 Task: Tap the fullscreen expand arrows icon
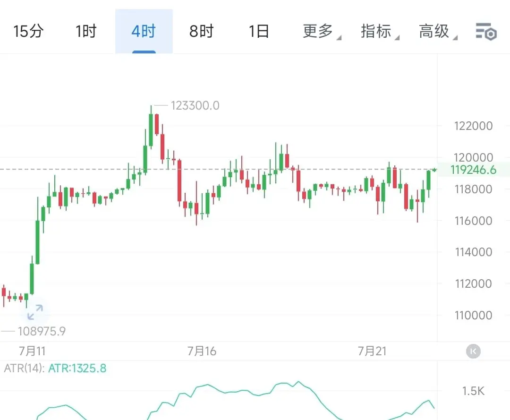point(35,312)
